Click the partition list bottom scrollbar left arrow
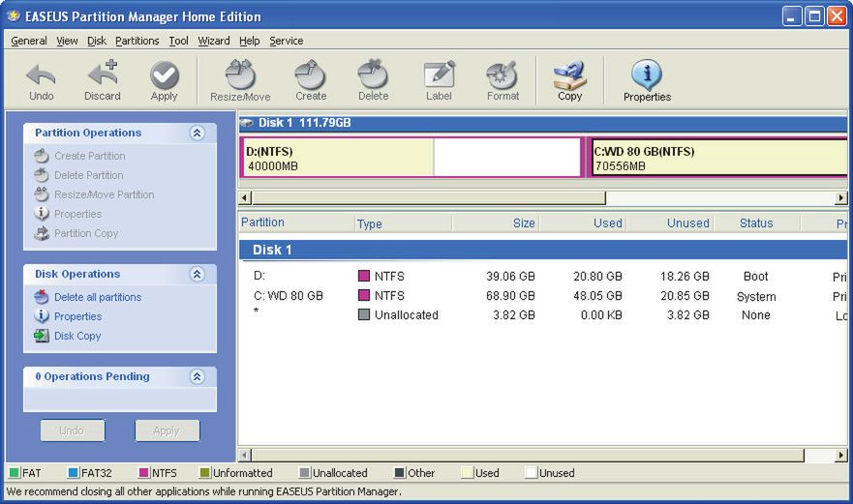 point(245,455)
